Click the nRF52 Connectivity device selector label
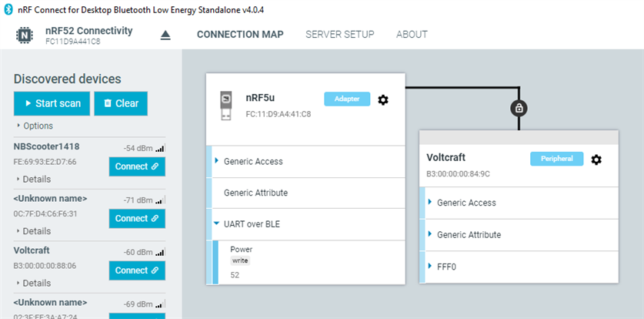Screen dimensions: 644x319 coord(89,31)
